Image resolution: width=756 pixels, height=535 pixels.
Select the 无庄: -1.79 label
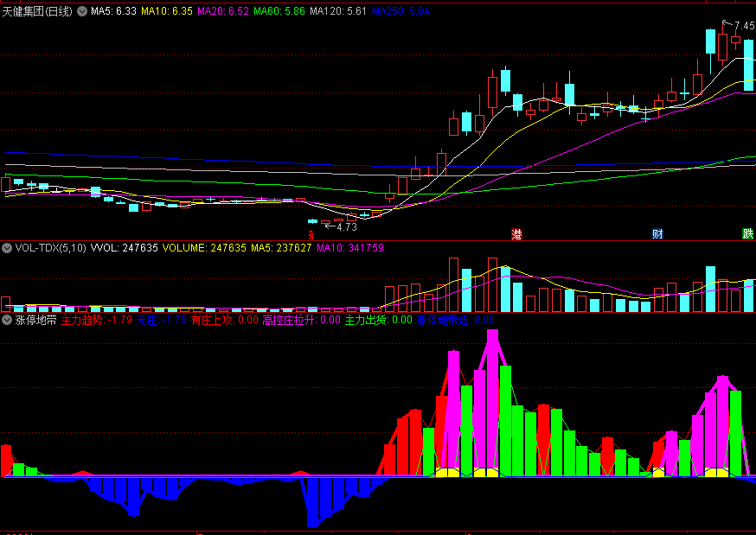162,320
